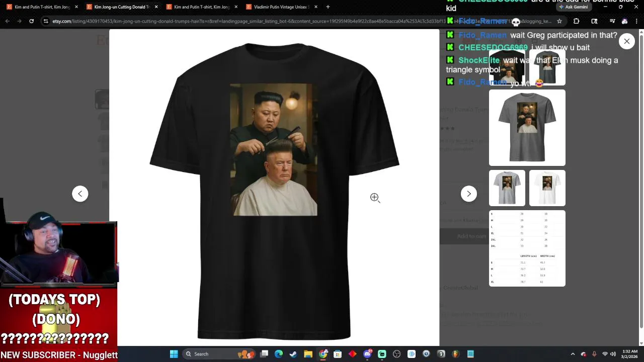Open File Explorer from the taskbar
This screenshot has height=362, width=644.
308,354
